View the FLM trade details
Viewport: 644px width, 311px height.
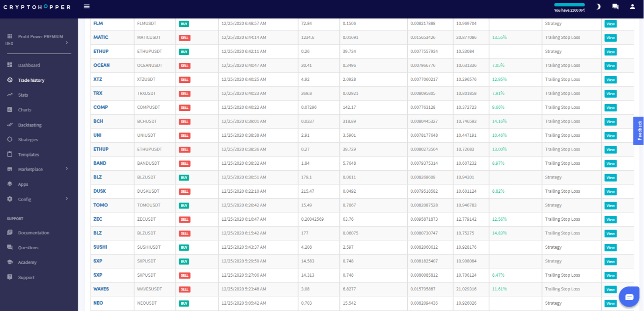pyautogui.click(x=611, y=24)
